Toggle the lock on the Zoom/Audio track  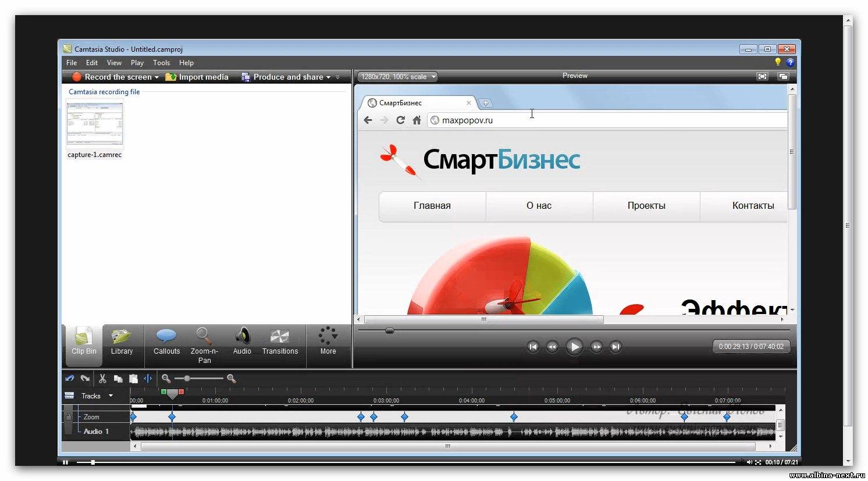pos(69,417)
